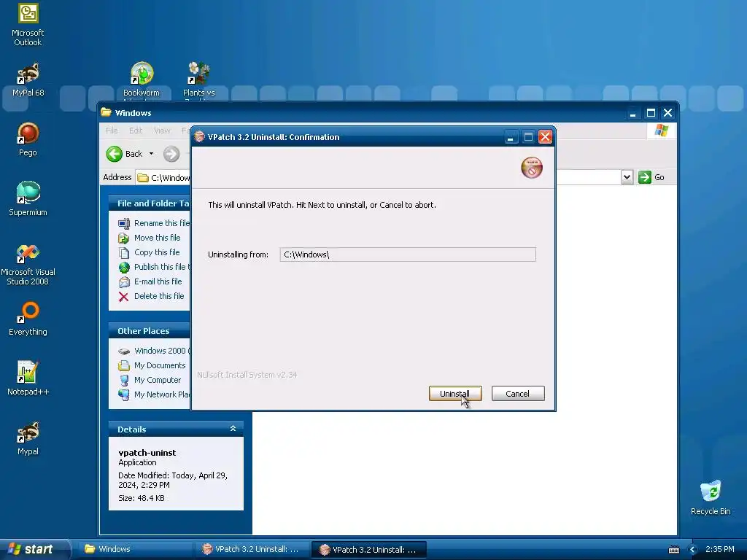
Task: Switch to first VPatch 3.2 Uninstall taskbar button
Action: [252, 549]
